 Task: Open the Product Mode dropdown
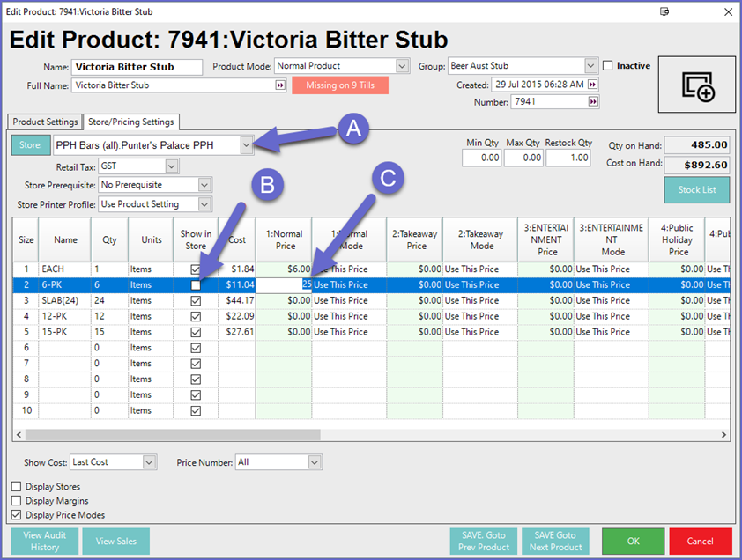(x=402, y=66)
